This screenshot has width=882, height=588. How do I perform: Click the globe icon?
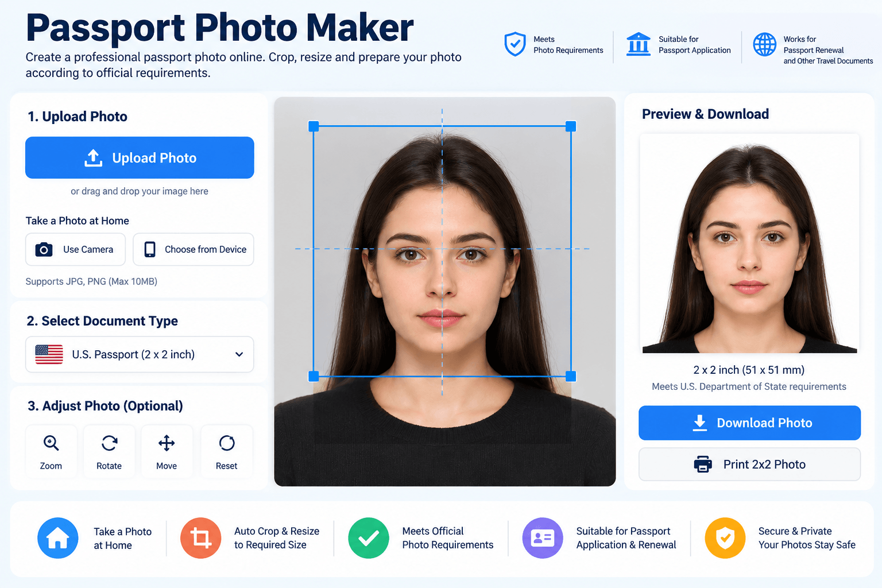765,44
